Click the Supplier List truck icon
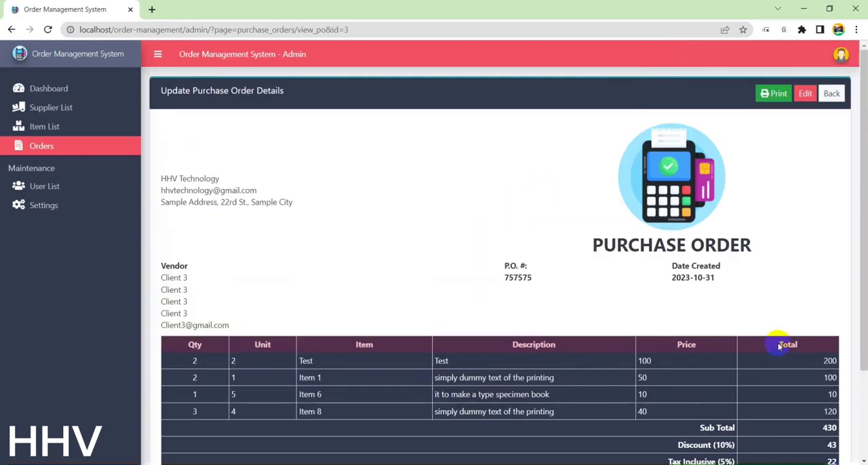 click(18, 107)
